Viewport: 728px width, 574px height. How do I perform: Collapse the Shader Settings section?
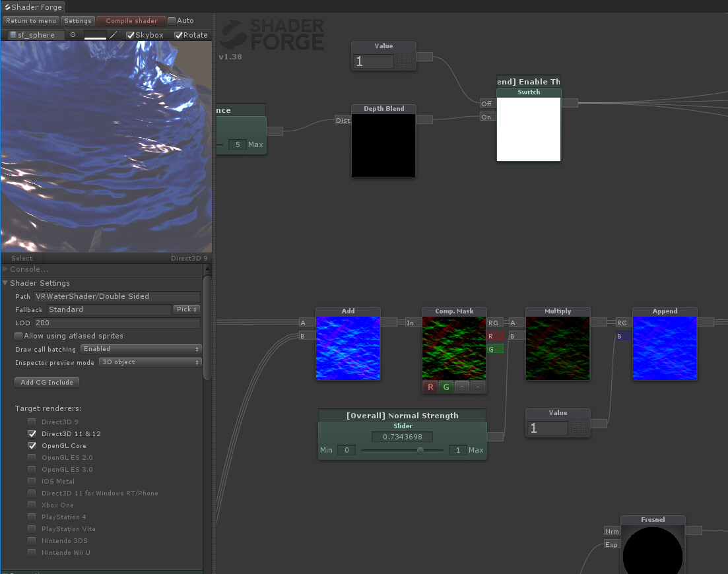(x=5, y=282)
